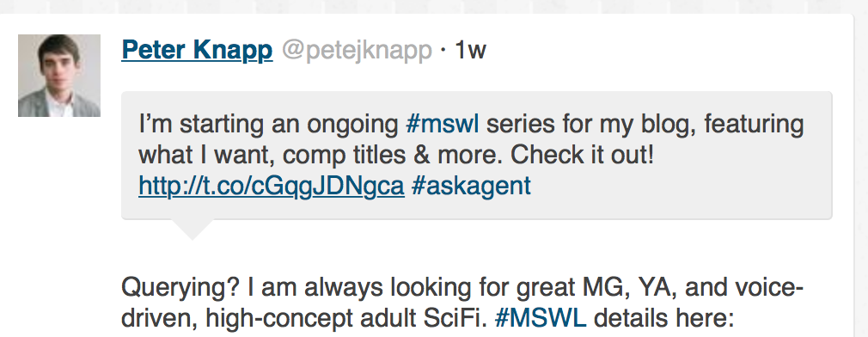Viewport: 868px width, 337px height.
Task: Open the 1w timestamp permalink
Action: (x=470, y=51)
